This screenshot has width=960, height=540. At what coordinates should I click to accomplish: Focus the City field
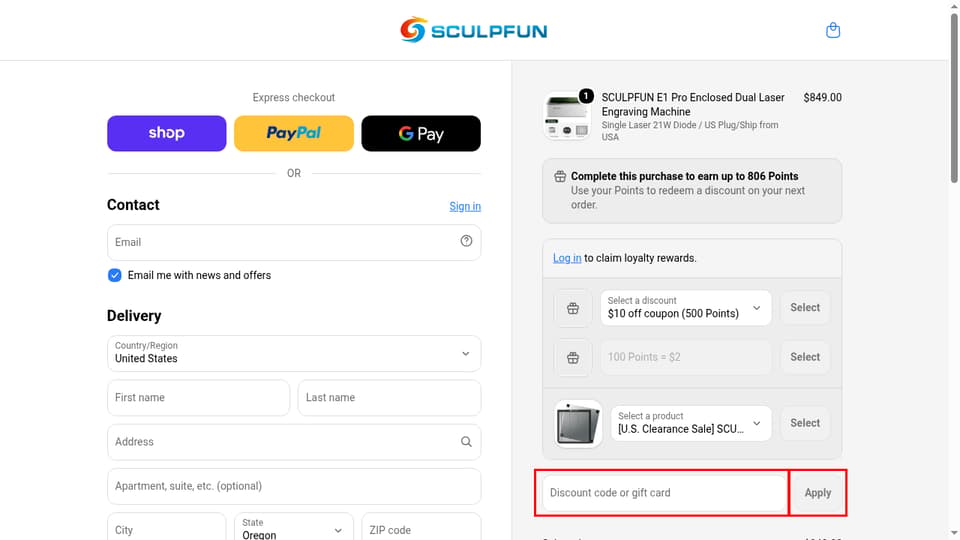(167, 527)
